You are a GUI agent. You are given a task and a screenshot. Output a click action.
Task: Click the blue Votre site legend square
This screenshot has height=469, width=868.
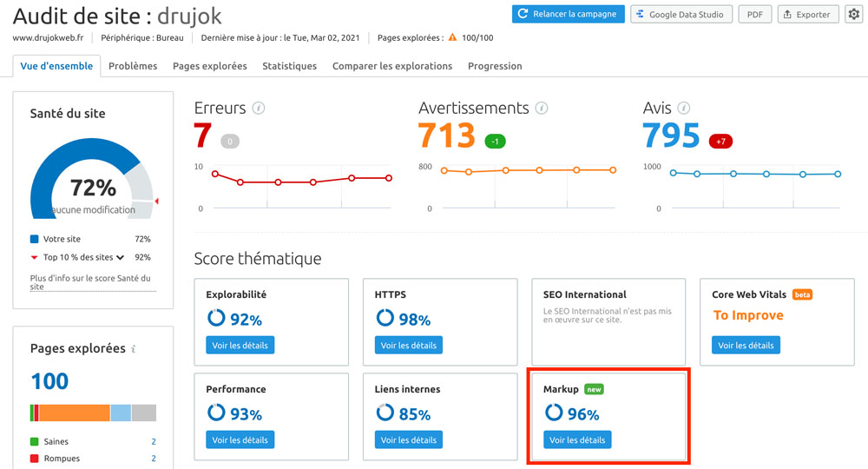pyautogui.click(x=35, y=239)
